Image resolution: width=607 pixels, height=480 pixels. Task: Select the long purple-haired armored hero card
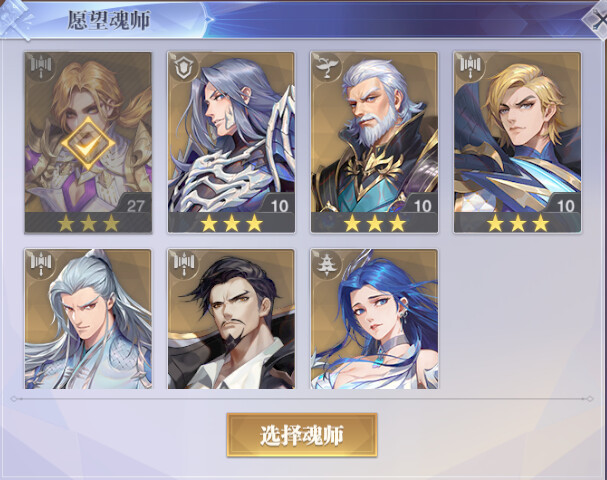pos(231,142)
